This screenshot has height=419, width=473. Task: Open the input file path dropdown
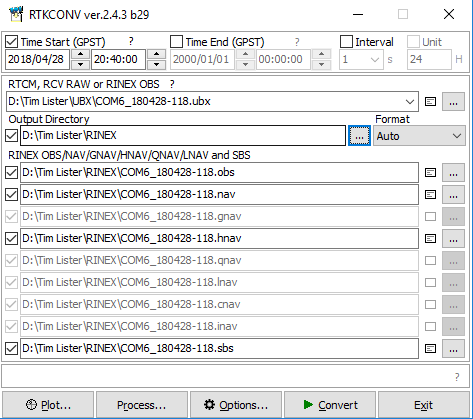[x=410, y=102]
